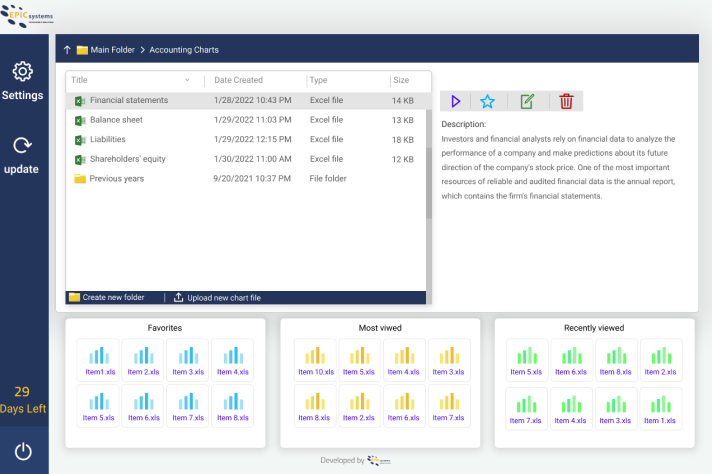Click the green edit pencil icon
Viewport: 712px width, 474px height.
[x=527, y=101]
